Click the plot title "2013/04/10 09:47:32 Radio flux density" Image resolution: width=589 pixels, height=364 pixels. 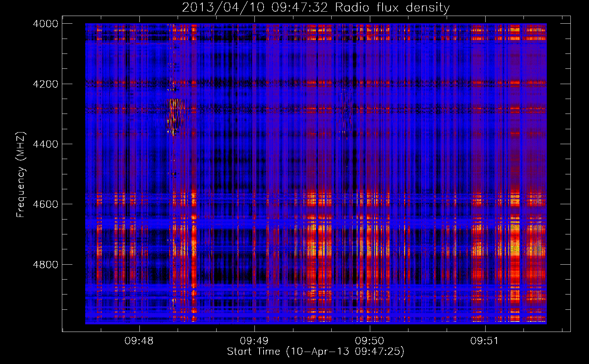pos(316,8)
